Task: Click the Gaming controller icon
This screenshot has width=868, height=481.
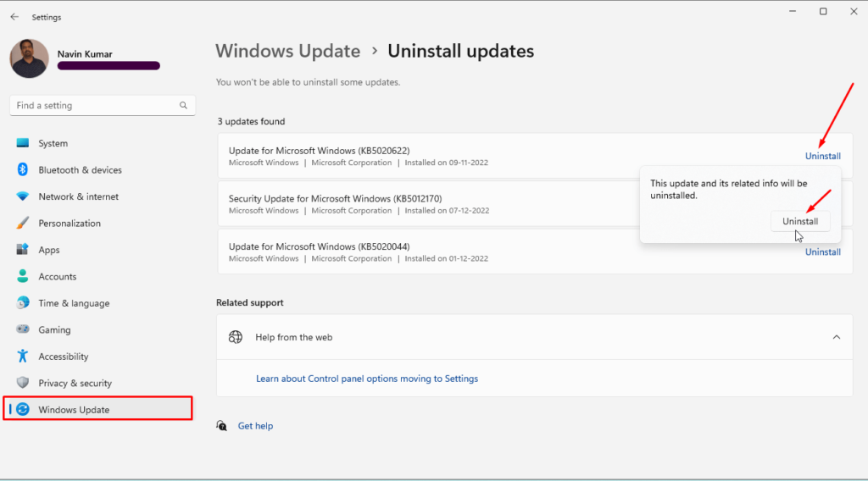Action: [x=23, y=329]
